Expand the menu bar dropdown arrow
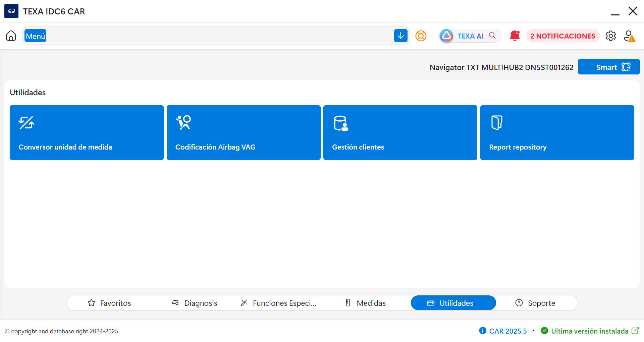Viewport: 644px width, 342px height. tap(401, 36)
